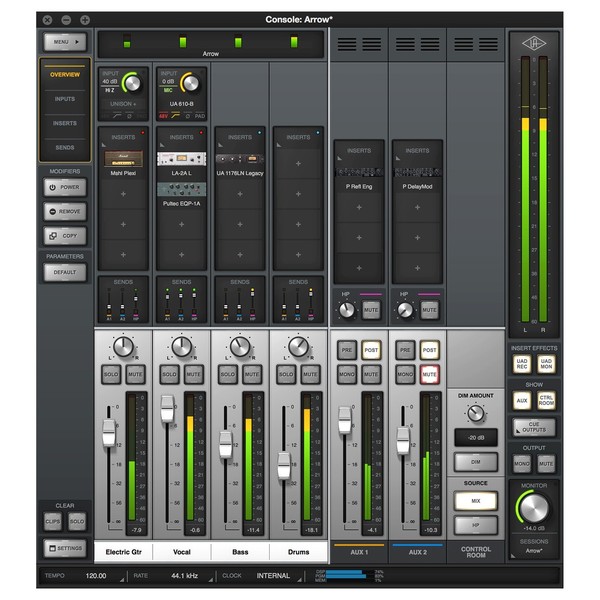This screenshot has width=600, height=600.
Task: Click AUX 2 HP send knob
Action: coord(405,310)
